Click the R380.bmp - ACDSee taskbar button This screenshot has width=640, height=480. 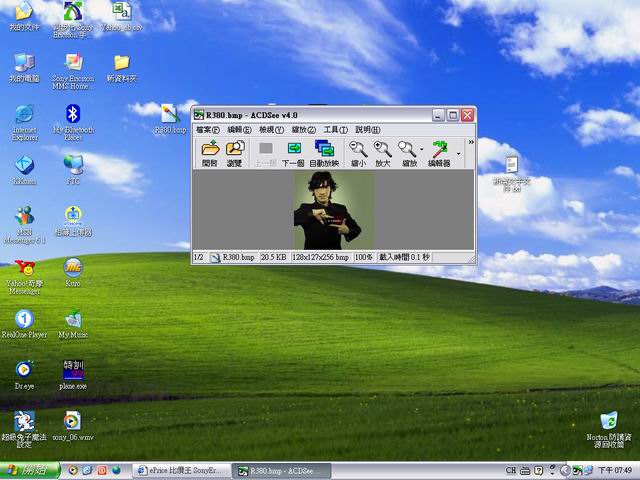coord(281,471)
